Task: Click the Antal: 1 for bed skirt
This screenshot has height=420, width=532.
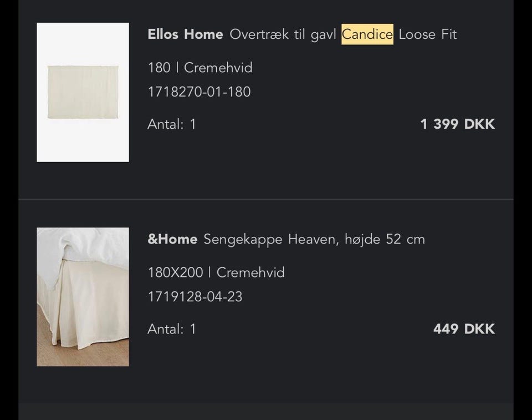Action: (171, 329)
